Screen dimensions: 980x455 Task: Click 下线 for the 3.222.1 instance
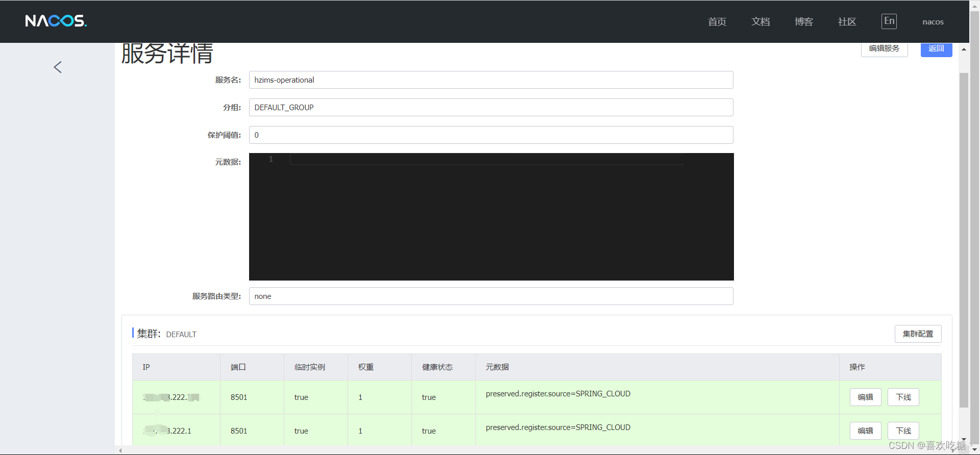pos(903,431)
